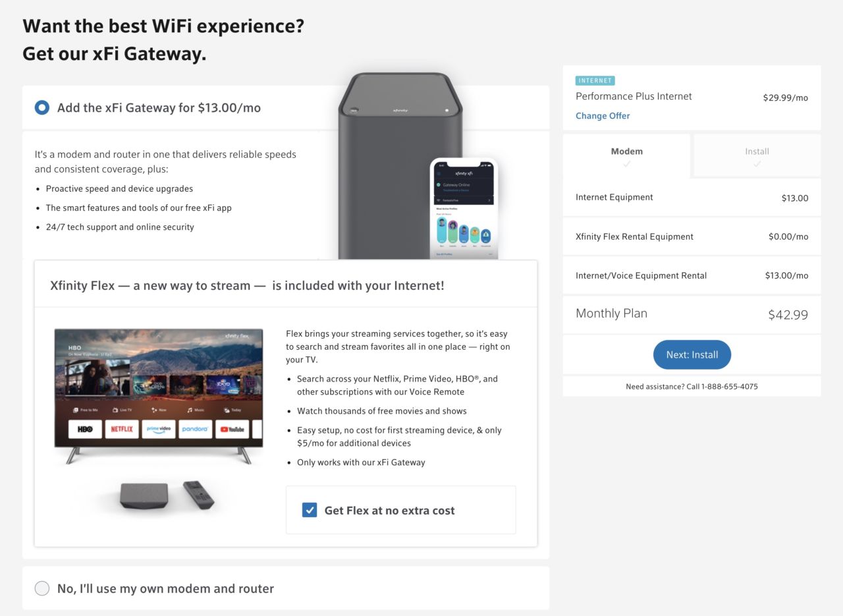Launch the YouTube tile on the TV screen
The height and width of the screenshot is (616, 843).
pyautogui.click(x=232, y=429)
